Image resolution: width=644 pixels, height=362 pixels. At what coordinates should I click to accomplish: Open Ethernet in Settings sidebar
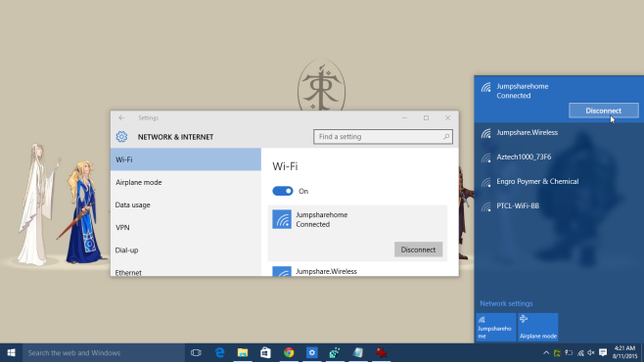tap(186, 270)
